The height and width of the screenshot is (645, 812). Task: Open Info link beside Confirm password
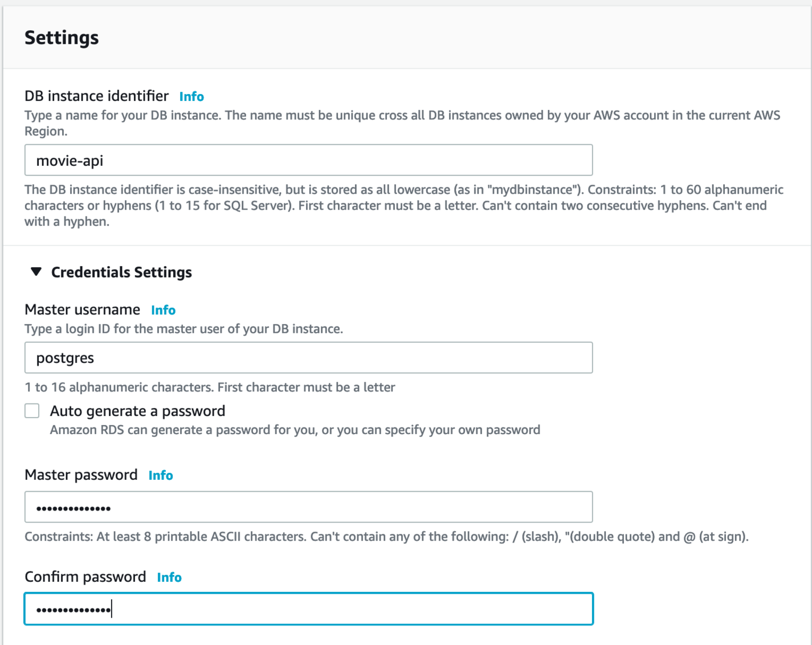click(169, 577)
